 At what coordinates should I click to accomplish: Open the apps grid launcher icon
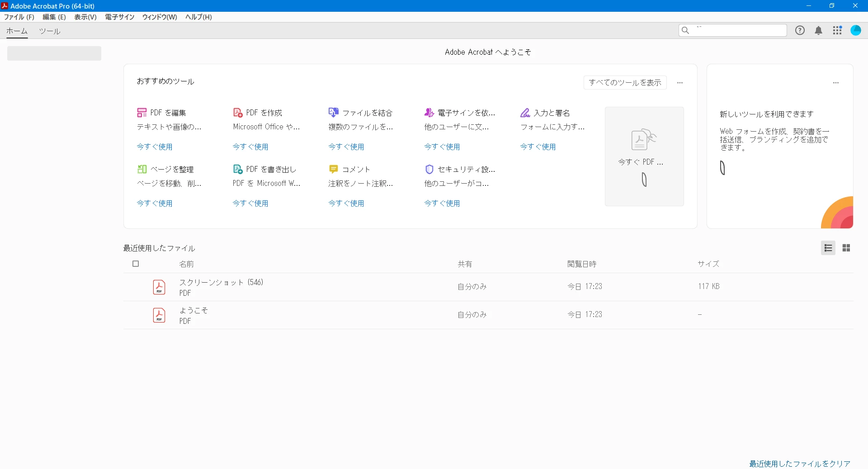coord(837,30)
